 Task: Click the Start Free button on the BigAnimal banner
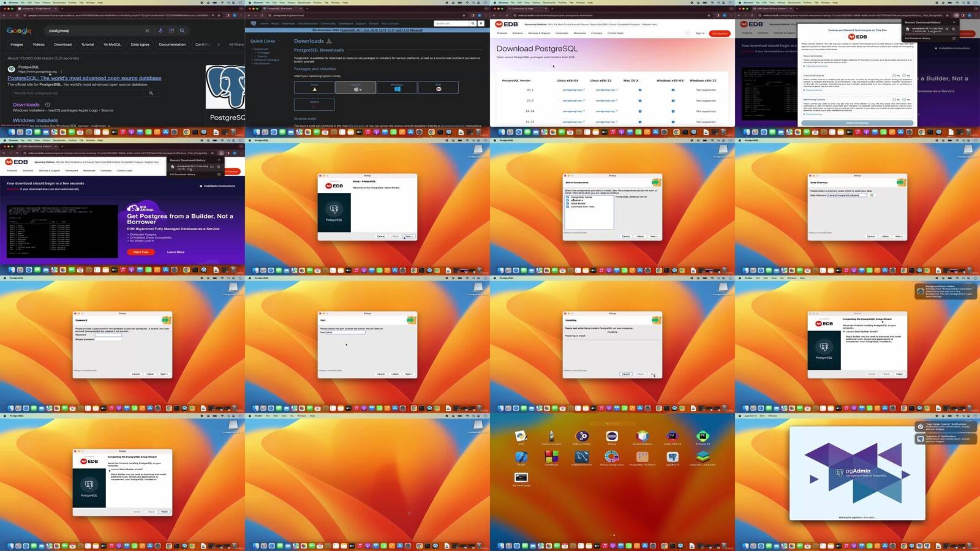[x=141, y=252]
